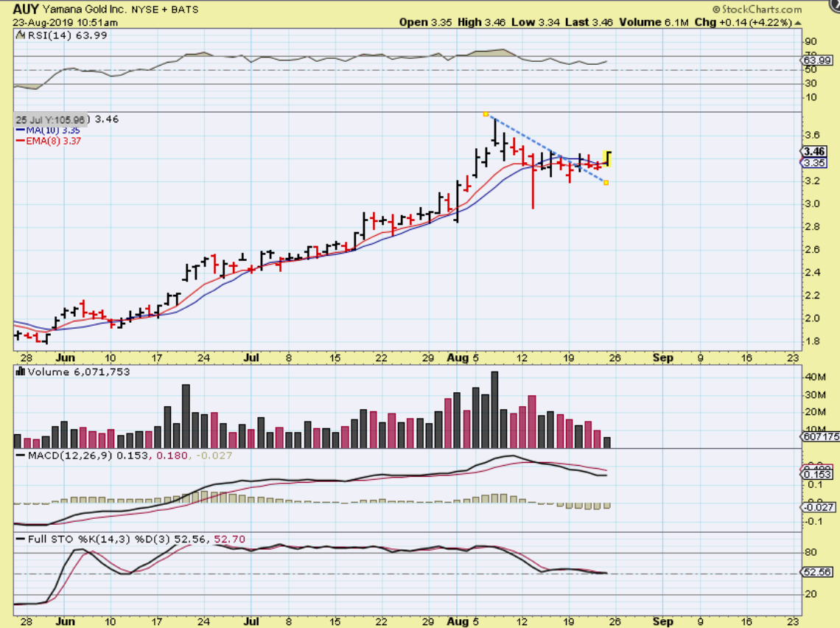Click the High 3.46 value in the header
Screen dimensions: 840x628
[x=482, y=23]
